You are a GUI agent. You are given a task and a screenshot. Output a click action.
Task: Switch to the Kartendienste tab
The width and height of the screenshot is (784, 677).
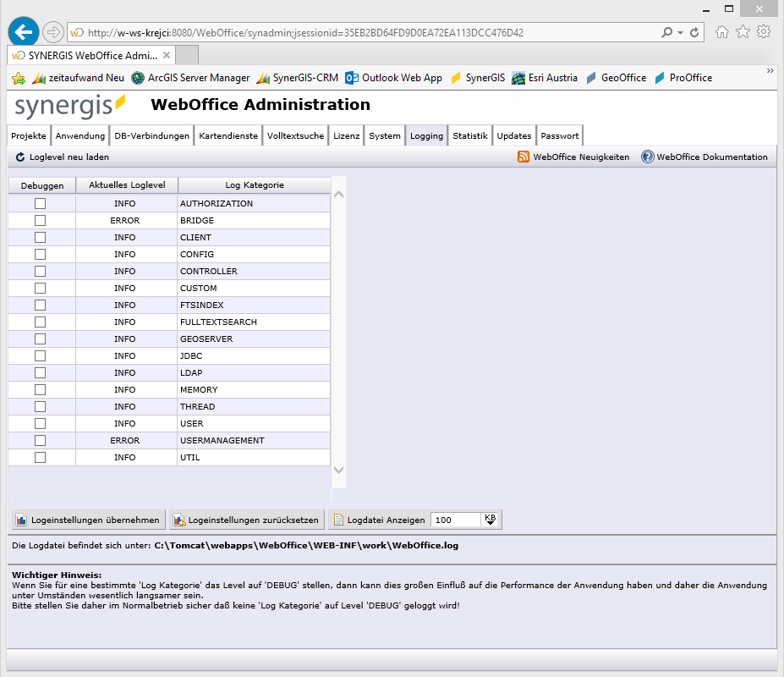point(228,135)
